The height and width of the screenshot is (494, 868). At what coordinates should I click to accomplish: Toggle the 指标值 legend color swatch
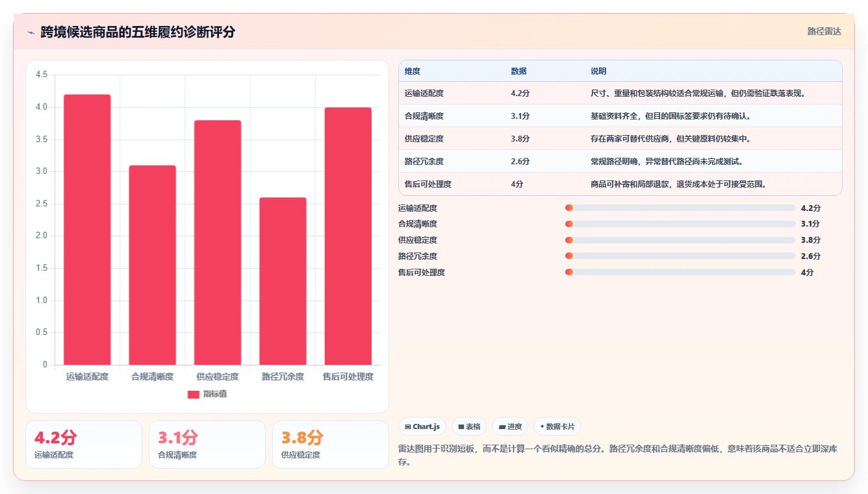tap(194, 394)
